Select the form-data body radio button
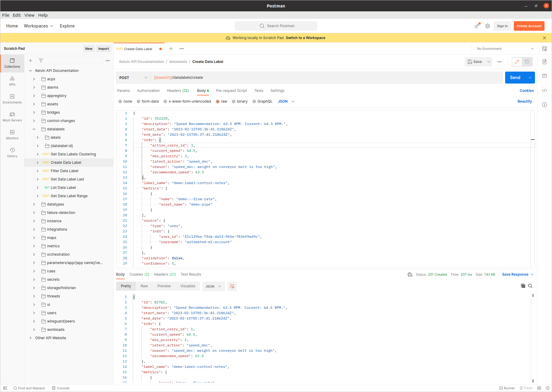This screenshot has width=552, height=392. (138, 101)
